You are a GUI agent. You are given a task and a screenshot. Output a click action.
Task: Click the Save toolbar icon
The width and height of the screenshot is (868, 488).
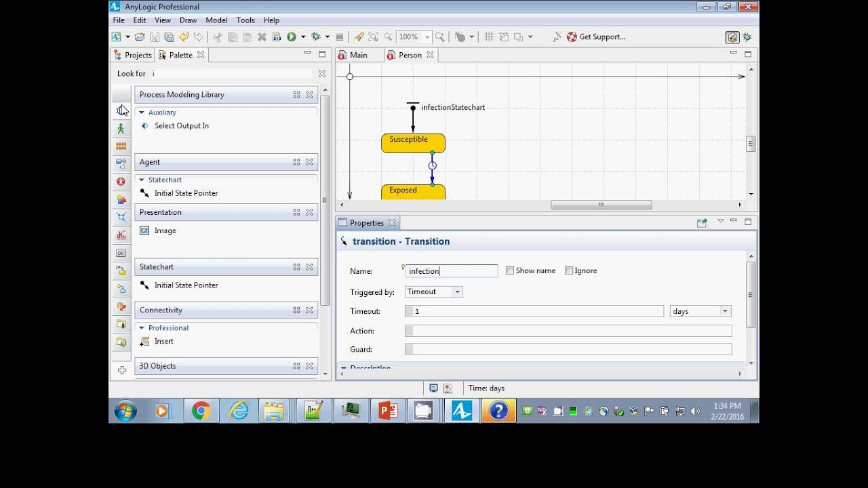click(x=155, y=37)
